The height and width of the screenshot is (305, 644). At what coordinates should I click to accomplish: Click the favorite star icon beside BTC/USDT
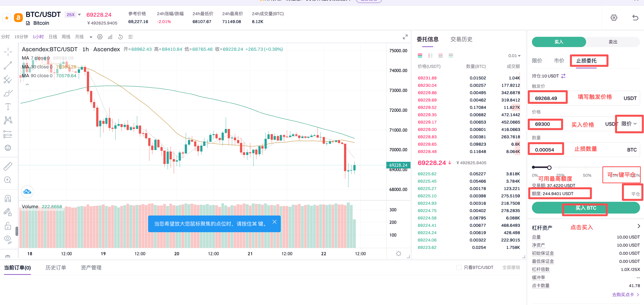tap(7, 18)
